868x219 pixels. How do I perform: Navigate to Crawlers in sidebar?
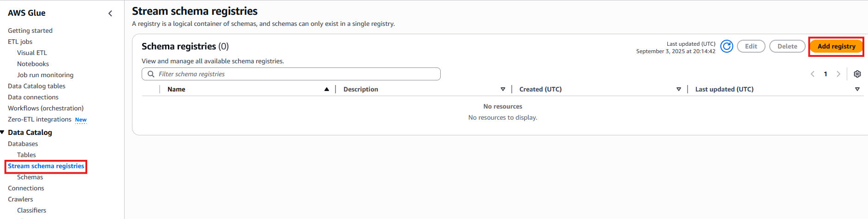pyautogui.click(x=20, y=199)
